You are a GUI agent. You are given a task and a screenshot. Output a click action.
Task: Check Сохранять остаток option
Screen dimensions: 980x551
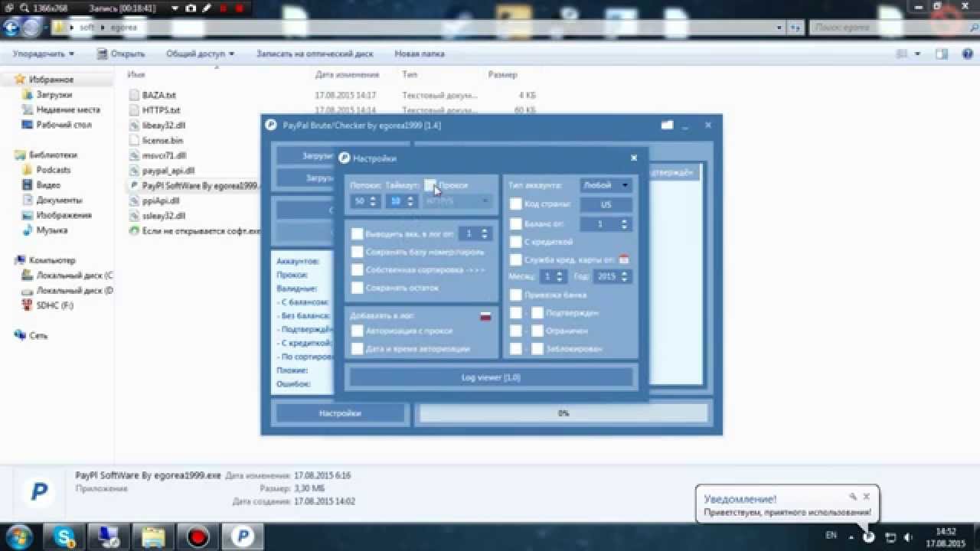(x=357, y=288)
